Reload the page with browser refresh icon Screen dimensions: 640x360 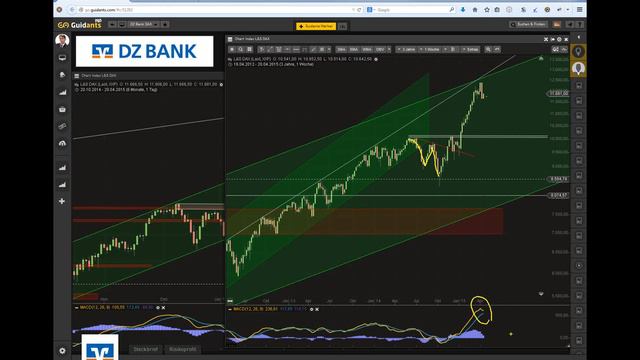[x=359, y=10]
